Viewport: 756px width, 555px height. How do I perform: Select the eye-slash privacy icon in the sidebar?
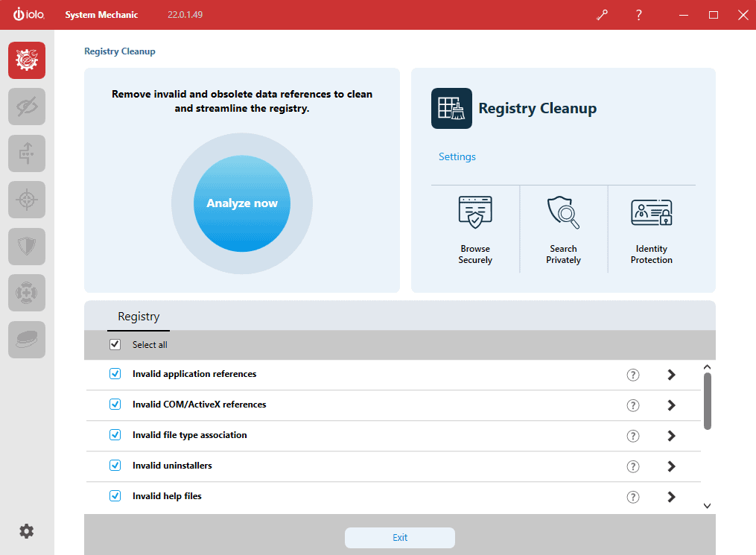click(x=26, y=107)
